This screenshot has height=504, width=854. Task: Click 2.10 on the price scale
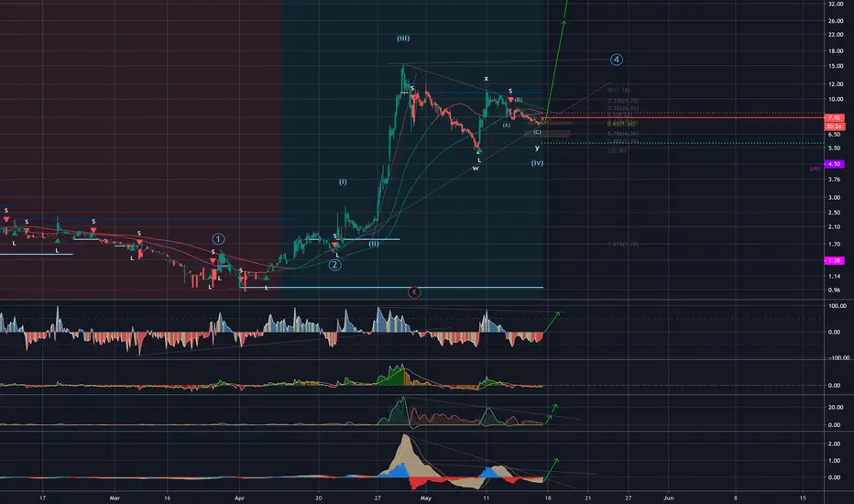click(834, 226)
